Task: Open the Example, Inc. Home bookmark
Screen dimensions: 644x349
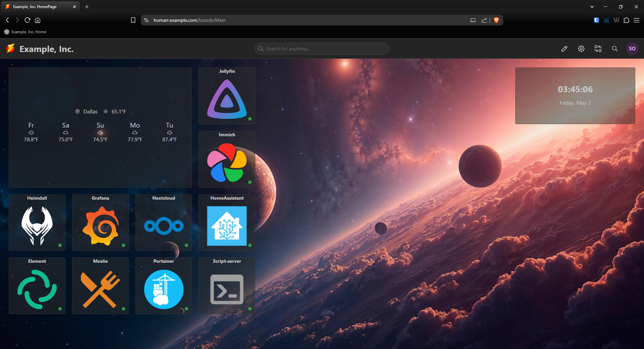Action: (x=25, y=32)
